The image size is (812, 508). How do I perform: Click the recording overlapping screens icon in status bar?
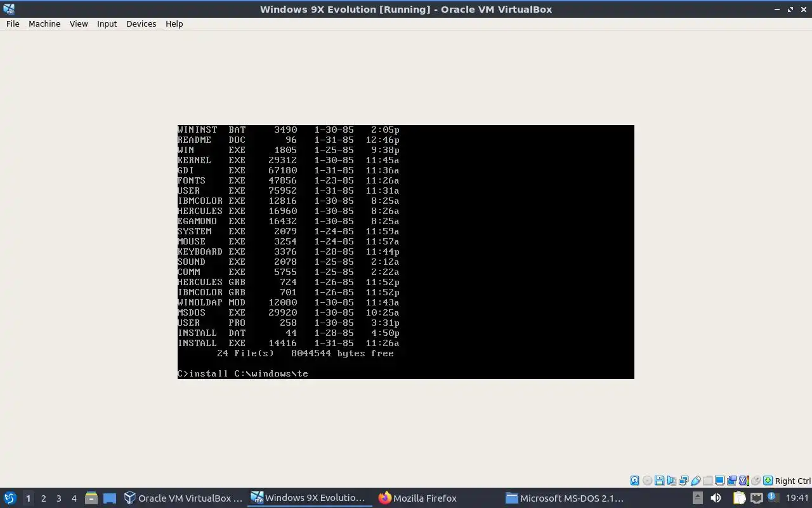click(732, 481)
